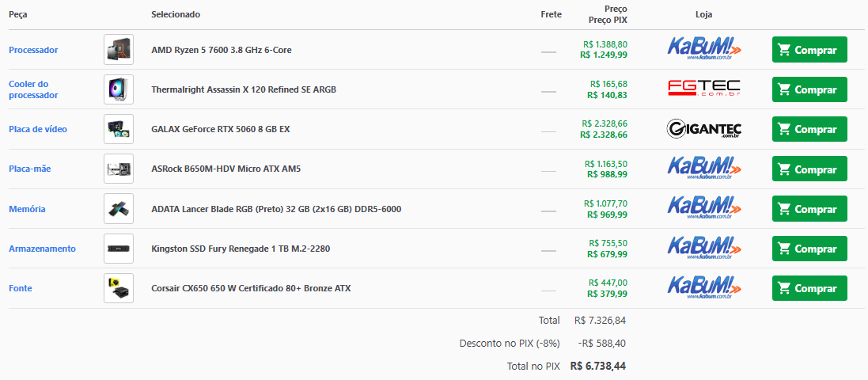Click the Thermalright Assassin cooler thumbnail

click(119, 89)
